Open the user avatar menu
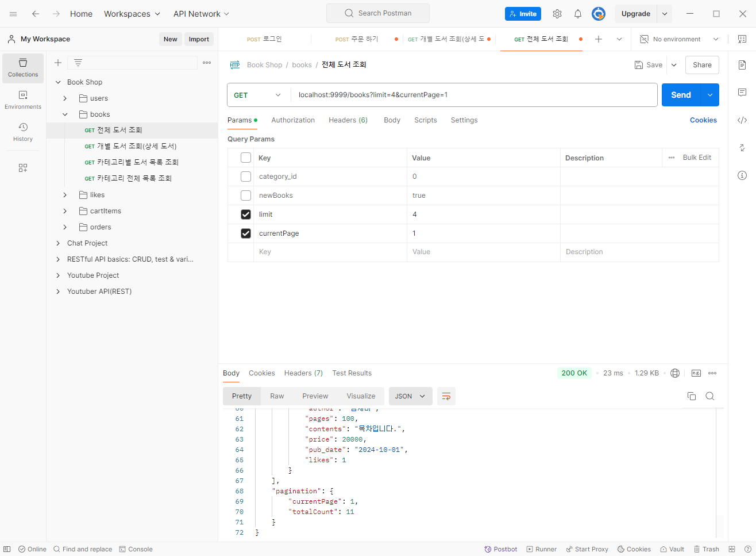The height and width of the screenshot is (556, 756). click(x=599, y=14)
